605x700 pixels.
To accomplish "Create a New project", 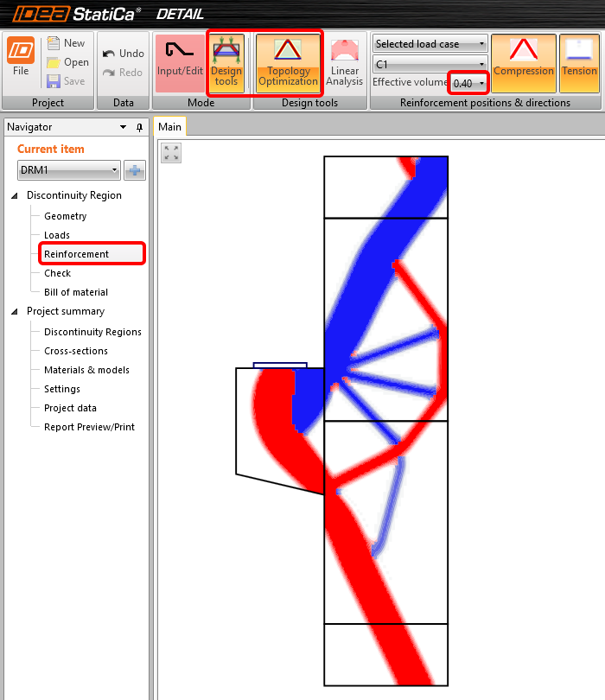I will coord(66,43).
